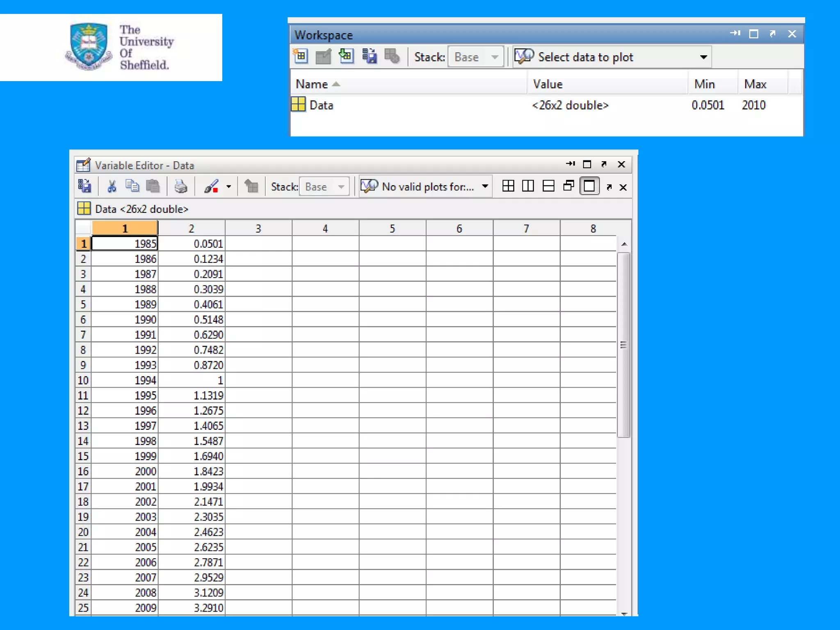The image size is (840, 630).
Task: Click the Print icon in Variable Editor
Action: click(180, 187)
